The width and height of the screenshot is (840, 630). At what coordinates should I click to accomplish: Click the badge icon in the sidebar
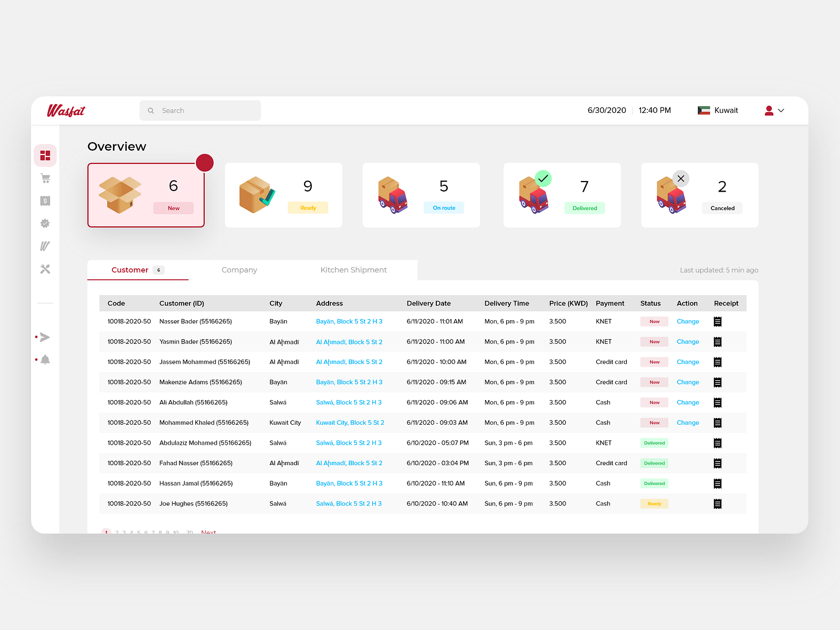pyautogui.click(x=45, y=223)
